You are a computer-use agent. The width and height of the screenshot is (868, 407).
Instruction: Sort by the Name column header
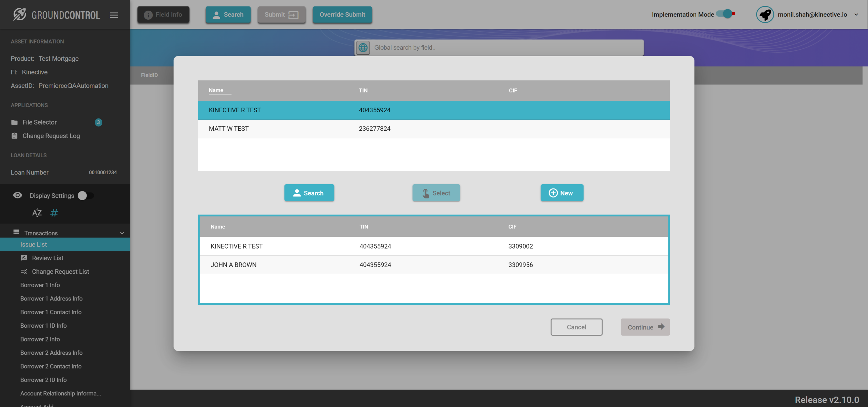pyautogui.click(x=216, y=90)
